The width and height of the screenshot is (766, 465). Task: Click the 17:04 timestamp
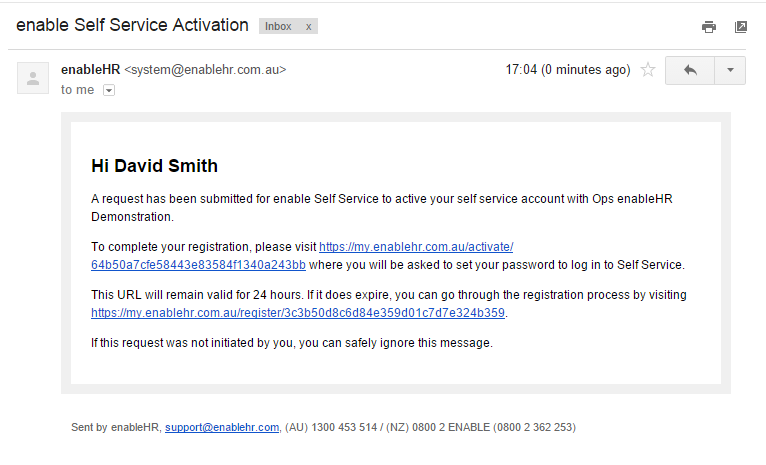(568, 70)
